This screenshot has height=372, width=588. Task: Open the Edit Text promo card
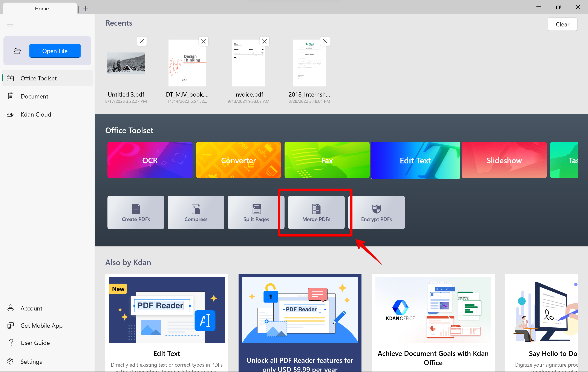click(167, 323)
